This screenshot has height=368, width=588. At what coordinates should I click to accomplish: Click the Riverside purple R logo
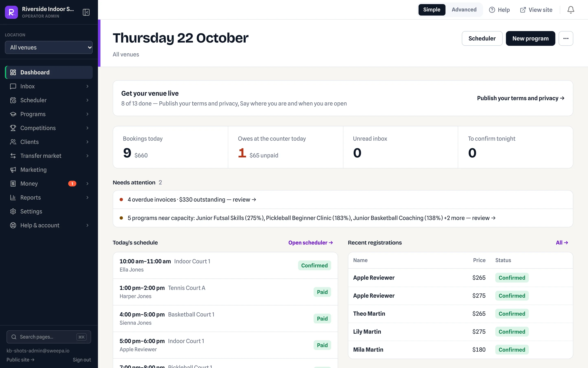[x=11, y=12]
